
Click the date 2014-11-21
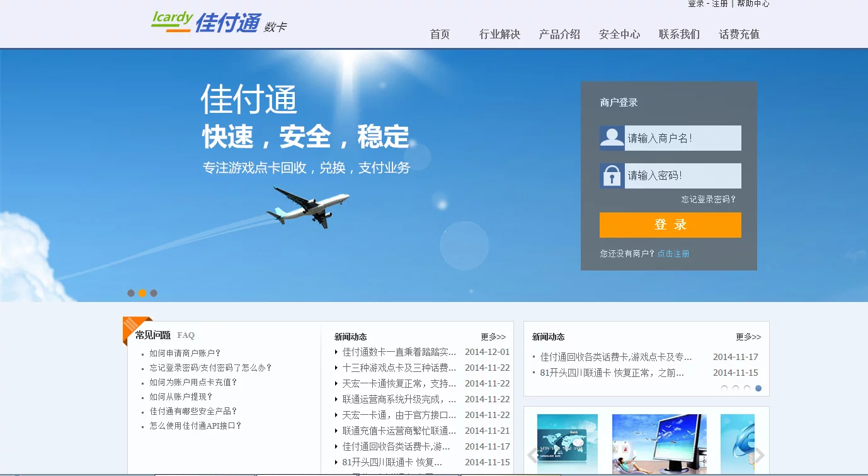coord(488,431)
